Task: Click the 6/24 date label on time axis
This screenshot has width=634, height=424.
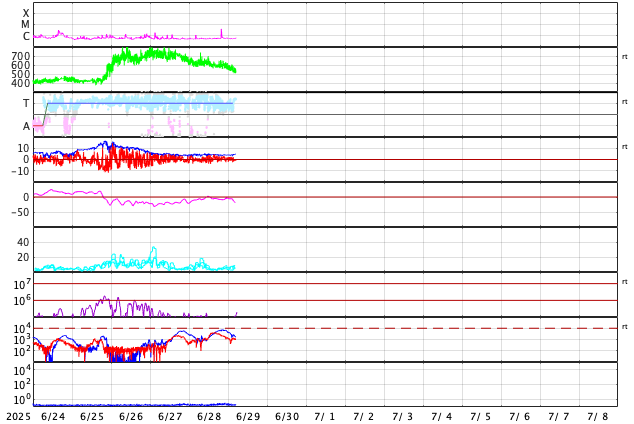Action: [x=53, y=417]
